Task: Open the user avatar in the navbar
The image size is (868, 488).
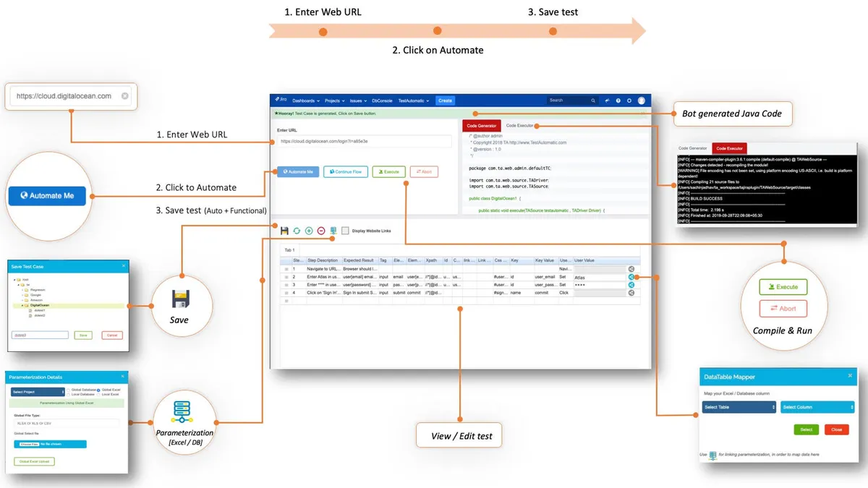Action: [x=642, y=100]
